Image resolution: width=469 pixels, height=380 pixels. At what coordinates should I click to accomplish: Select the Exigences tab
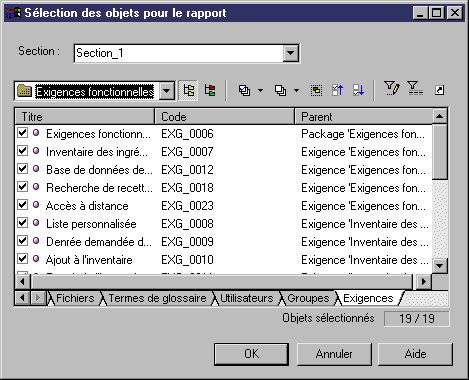click(x=368, y=298)
